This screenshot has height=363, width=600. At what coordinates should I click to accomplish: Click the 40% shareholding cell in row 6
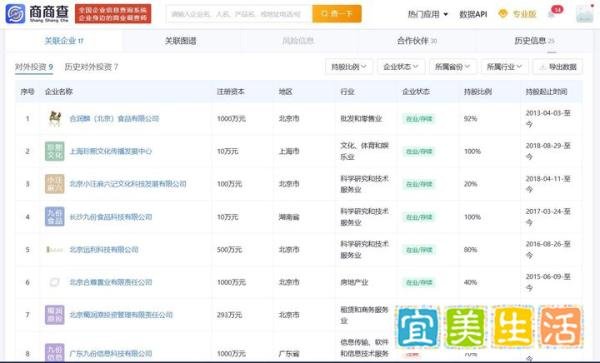click(470, 282)
